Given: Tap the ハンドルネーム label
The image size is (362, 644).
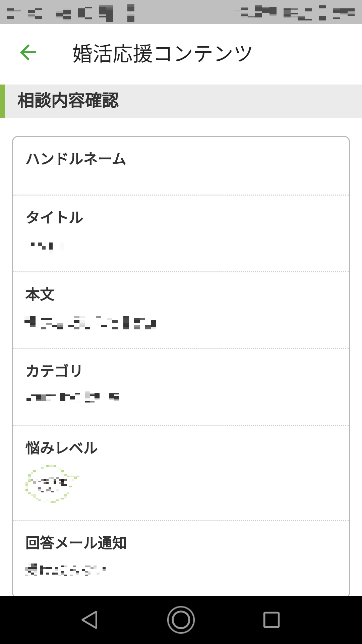Looking at the screenshot, I should coord(76,159).
